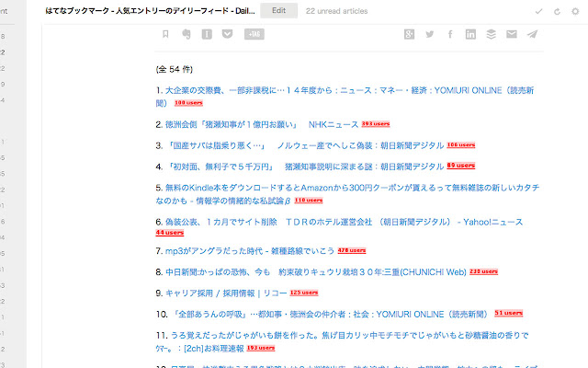Open article 7 mp3がアングラだった時代

(250, 251)
